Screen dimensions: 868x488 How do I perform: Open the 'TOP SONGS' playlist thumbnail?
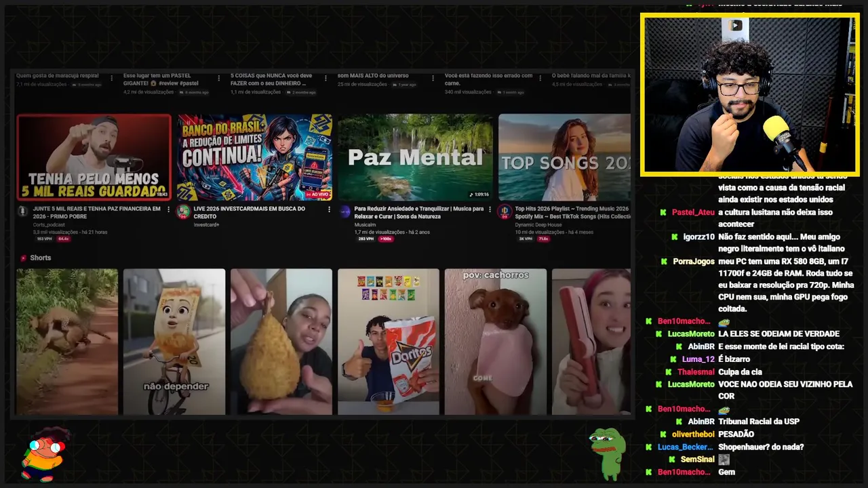564,157
